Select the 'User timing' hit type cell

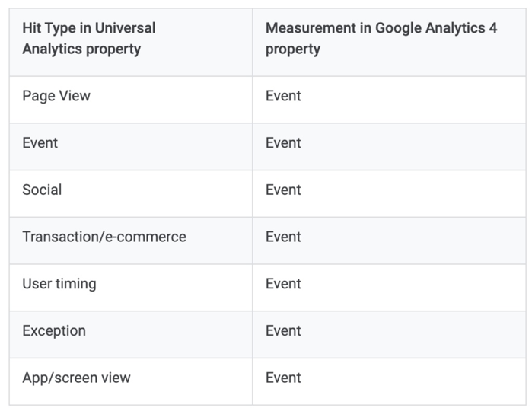pos(59,284)
